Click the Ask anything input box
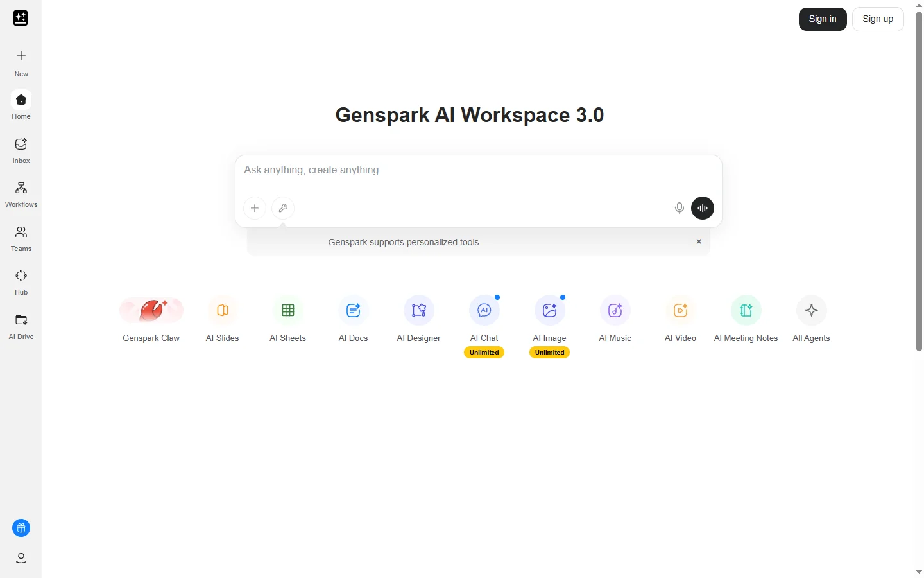This screenshot has height=578, width=924. (x=478, y=170)
